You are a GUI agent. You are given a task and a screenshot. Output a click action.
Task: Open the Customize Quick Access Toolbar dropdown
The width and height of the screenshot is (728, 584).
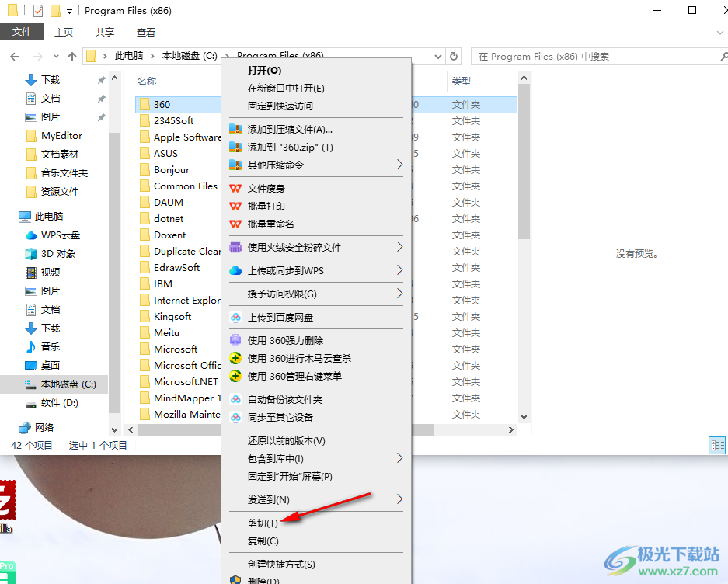(x=69, y=11)
